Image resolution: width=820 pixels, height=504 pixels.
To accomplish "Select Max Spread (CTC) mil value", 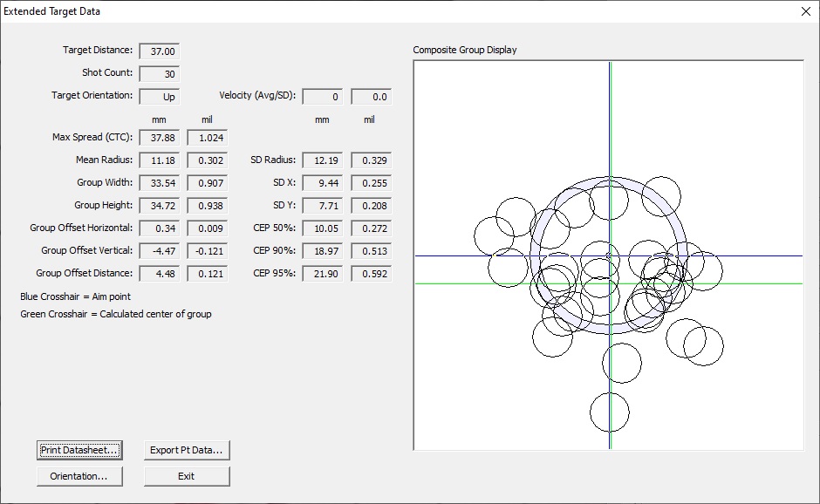I will click(208, 138).
